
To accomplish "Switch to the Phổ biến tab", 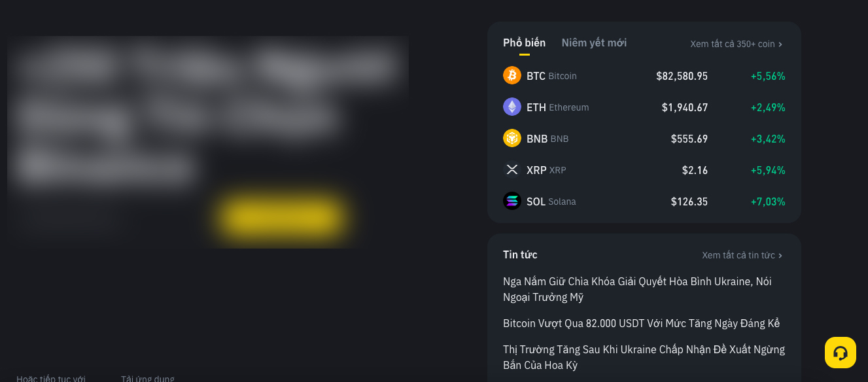I will point(524,43).
